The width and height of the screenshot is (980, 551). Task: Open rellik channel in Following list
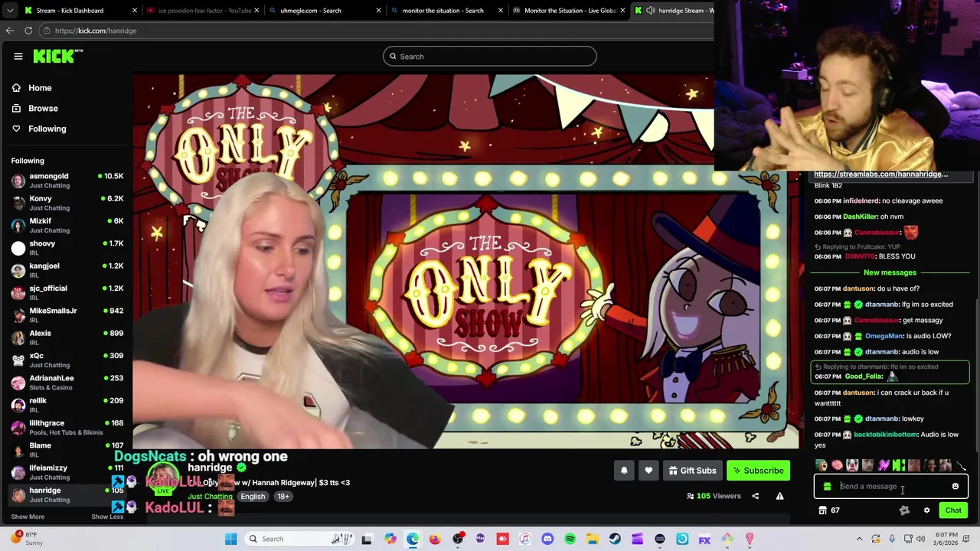pyautogui.click(x=67, y=405)
